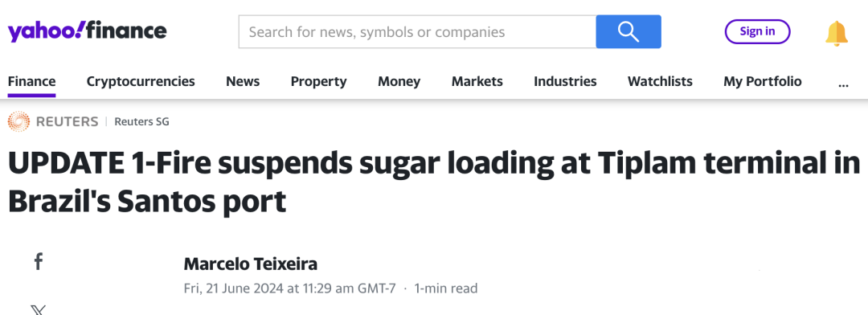The height and width of the screenshot is (315, 868).
Task: Go to the News section
Action: [243, 81]
